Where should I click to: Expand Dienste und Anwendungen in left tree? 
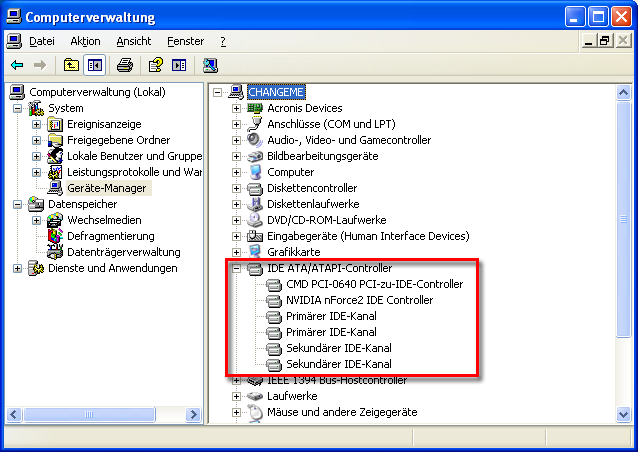(18, 268)
